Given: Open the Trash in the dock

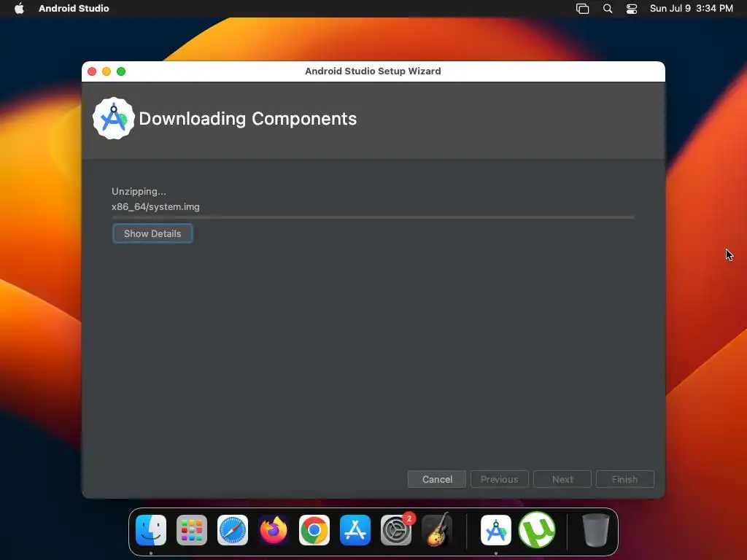Looking at the screenshot, I should pyautogui.click(x=595, y=530).
